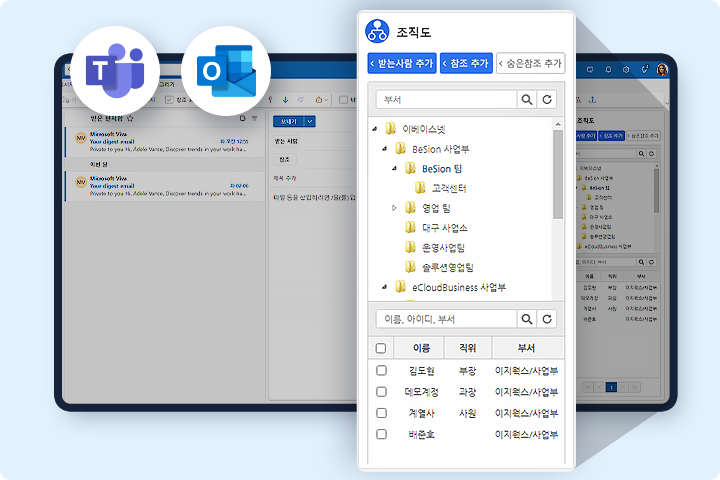Screen dimensions: 720x480
Task: Open settings gear in Outlook header
Action: [626, 70]
